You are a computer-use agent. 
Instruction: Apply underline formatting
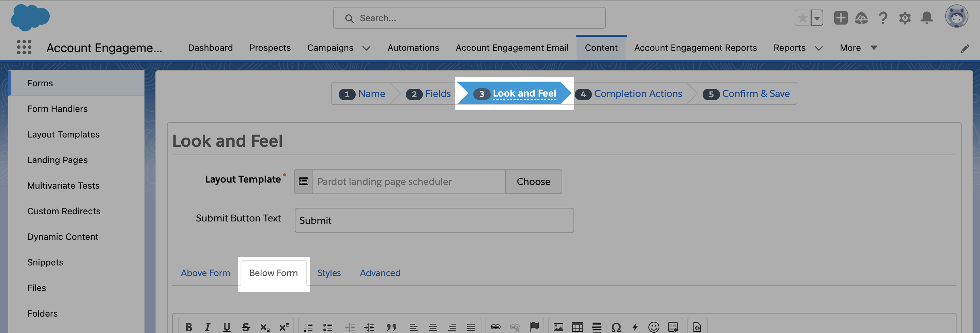tap(227, 327)
